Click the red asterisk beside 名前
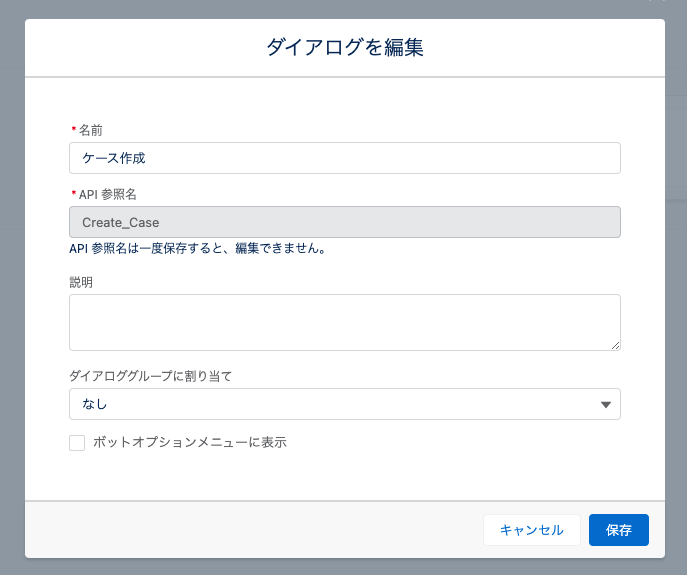Screen dimensions: 687x575 [x=73, y=130]
